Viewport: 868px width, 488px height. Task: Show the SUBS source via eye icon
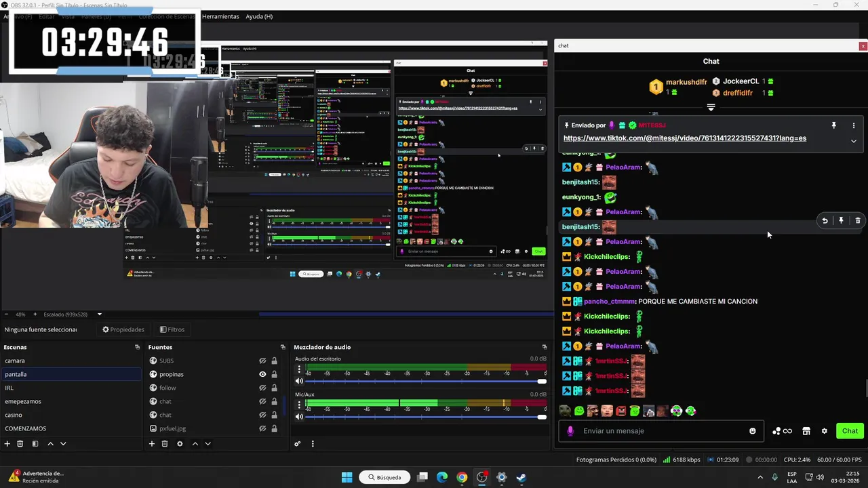coord(262,361)
